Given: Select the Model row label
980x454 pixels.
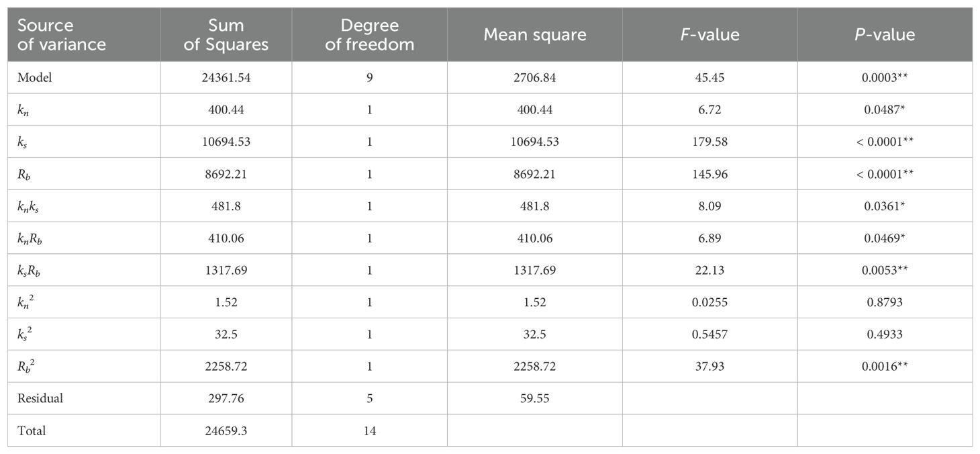Looking at the screenshot, I should (x=34, y=78).
